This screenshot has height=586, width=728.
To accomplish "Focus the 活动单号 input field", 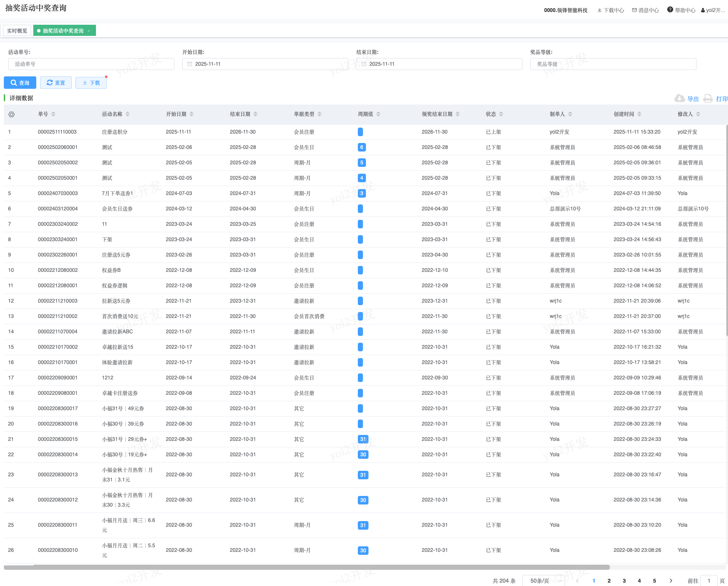I will tap(91, 64).
